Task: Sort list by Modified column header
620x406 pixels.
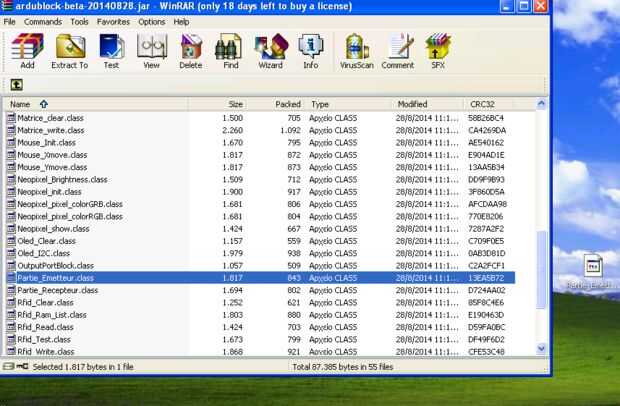Action: [428, 104]
